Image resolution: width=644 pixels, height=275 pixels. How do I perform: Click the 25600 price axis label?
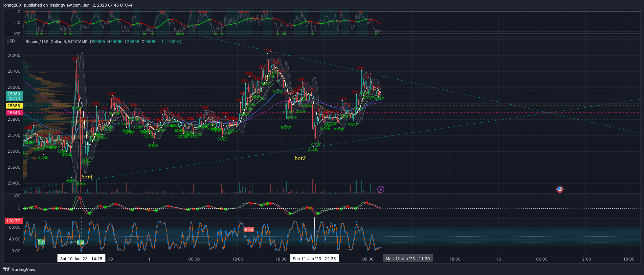pos(14,151)
